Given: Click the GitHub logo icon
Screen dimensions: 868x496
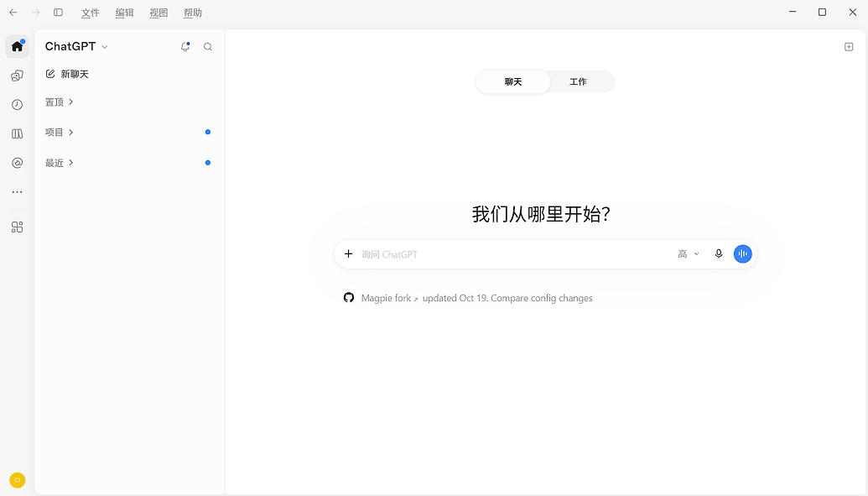Looking at the screenshot, I should (349, 298).
